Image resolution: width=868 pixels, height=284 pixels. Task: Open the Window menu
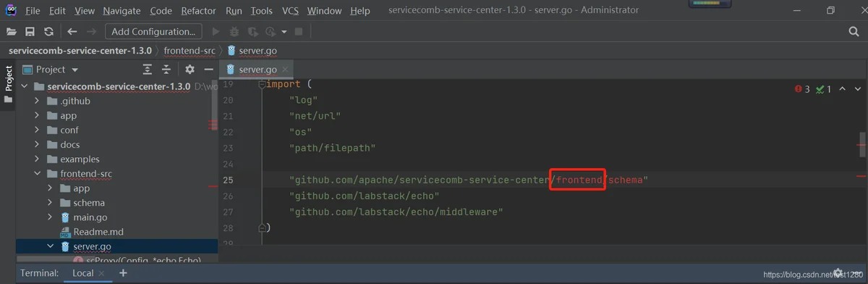point(324,11)
